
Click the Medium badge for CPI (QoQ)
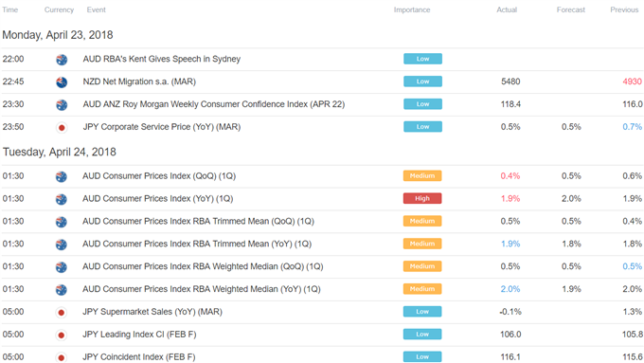(422, 176)
